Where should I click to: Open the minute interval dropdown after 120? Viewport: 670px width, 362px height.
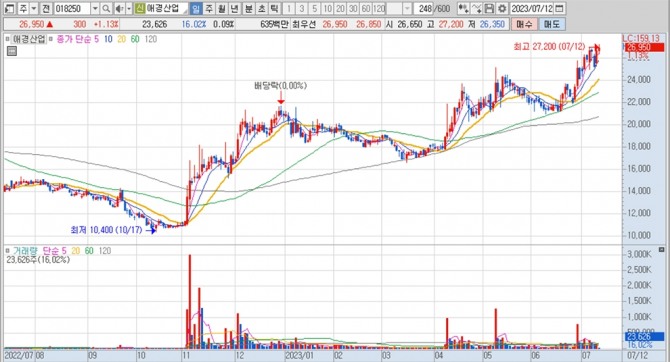407,8
